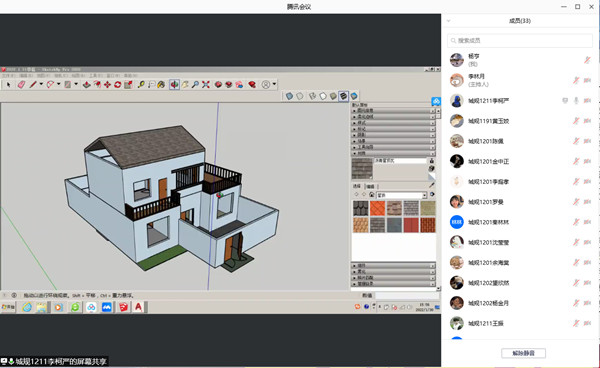Viewport: 600px width, 368px height.
Task: Pick the orange roof tile material swatch
Action: point(377,208)
